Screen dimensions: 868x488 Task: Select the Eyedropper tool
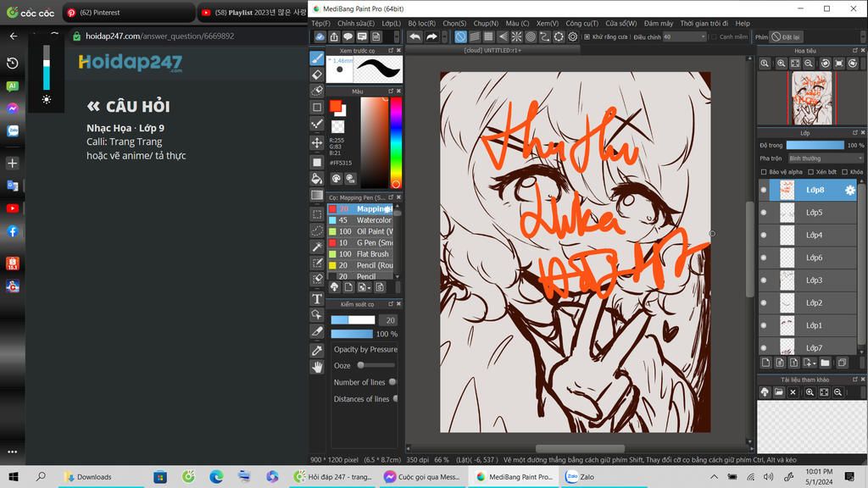(x=317, y=350)
